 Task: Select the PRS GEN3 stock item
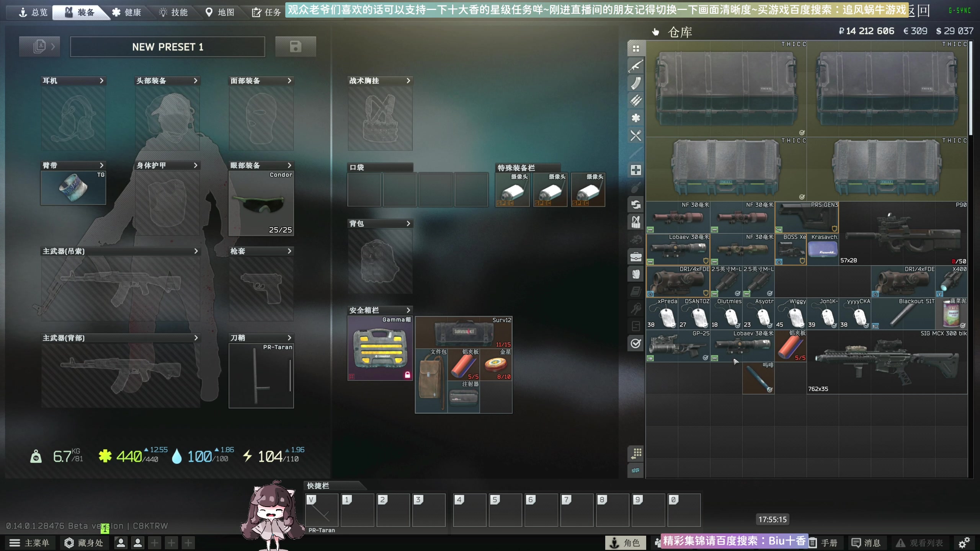(807, 217)
